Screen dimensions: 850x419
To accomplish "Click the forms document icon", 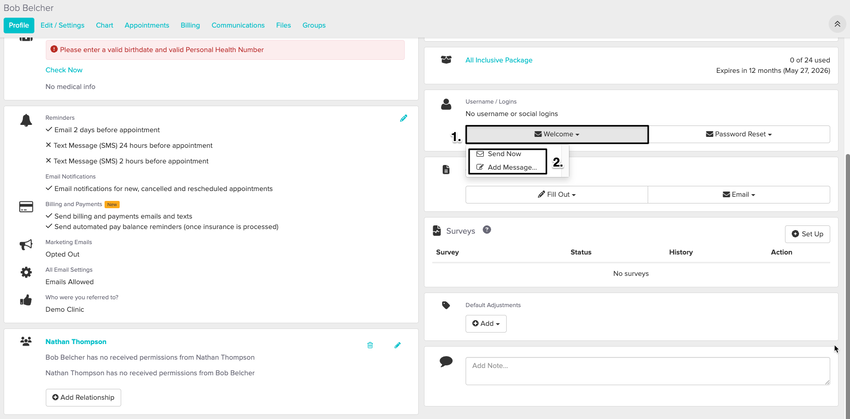I will (x=446, y=170).
